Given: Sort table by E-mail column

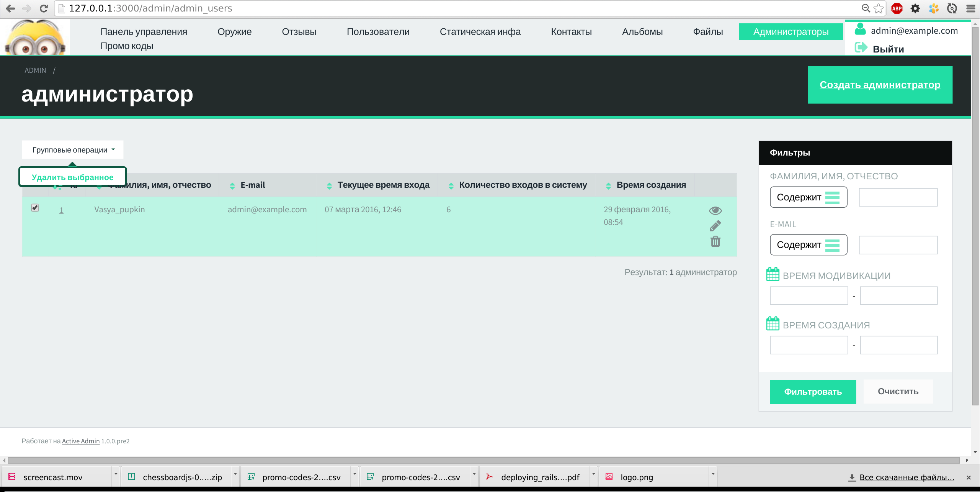Looking at the screenshot, I should 253,185.
